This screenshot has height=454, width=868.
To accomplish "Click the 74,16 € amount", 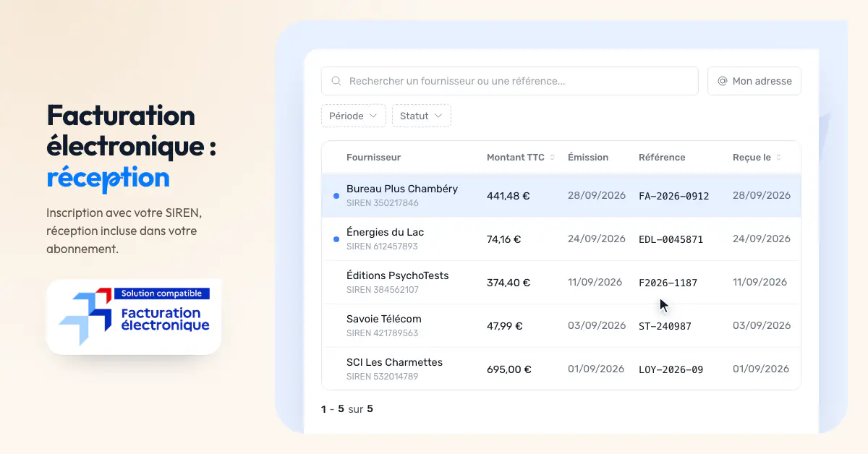I will pos(504,239).
